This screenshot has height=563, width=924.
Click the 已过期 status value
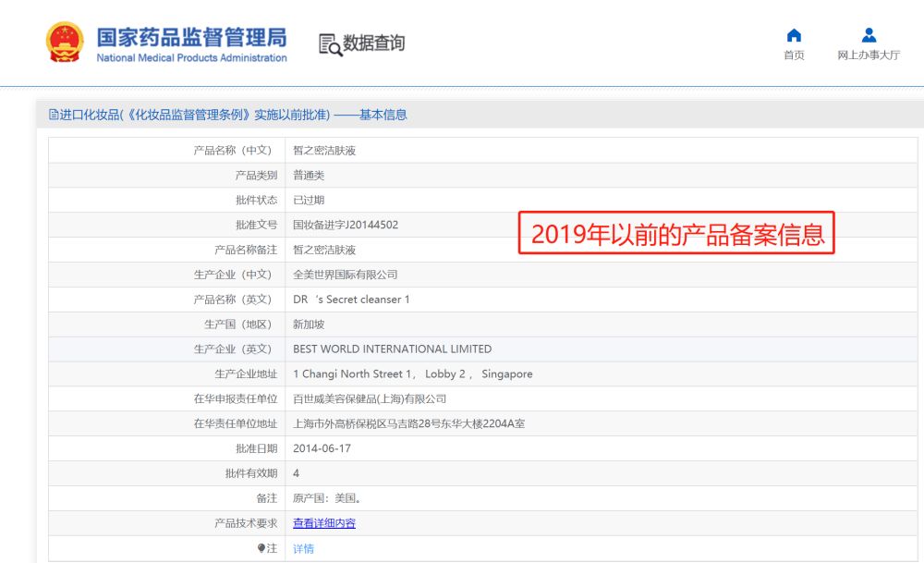pos(309,200)
